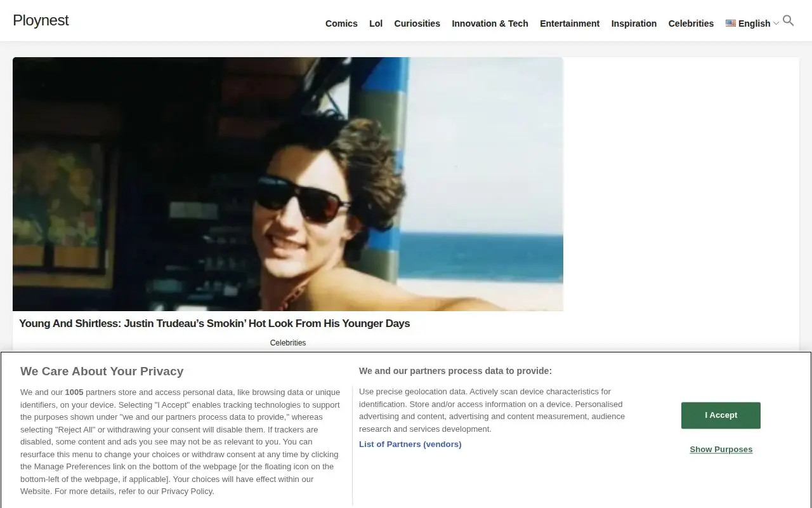
Task: Accept cookies with I Accept button
Action: click(721, 415)
